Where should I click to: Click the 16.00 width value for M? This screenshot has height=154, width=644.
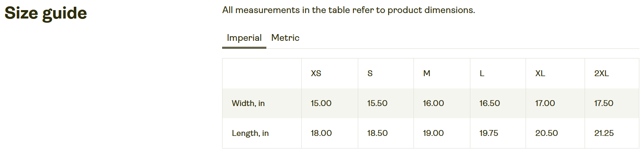434,103
